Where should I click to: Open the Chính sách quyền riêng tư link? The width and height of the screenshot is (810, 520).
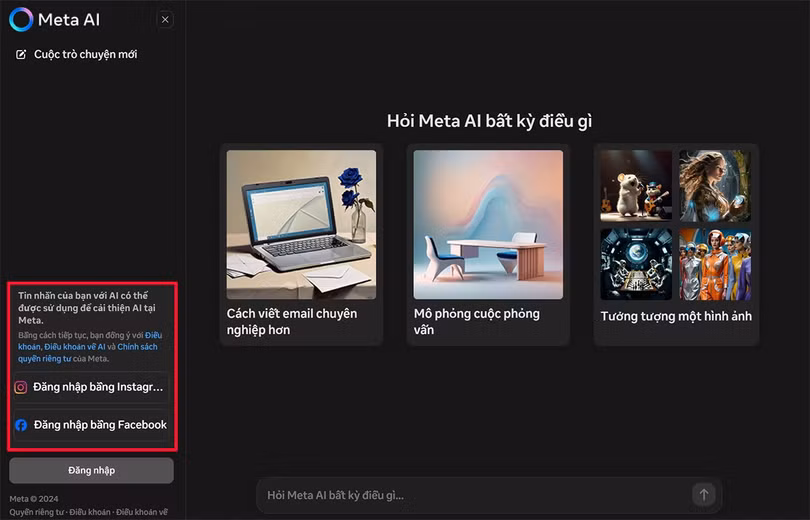pyautogui.click(x=88, y=353)
